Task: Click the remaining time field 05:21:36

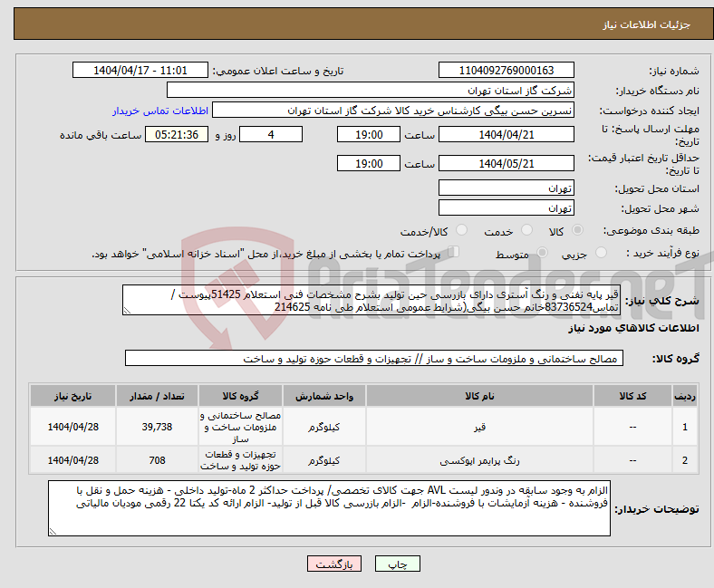Action: pos(177,134)
